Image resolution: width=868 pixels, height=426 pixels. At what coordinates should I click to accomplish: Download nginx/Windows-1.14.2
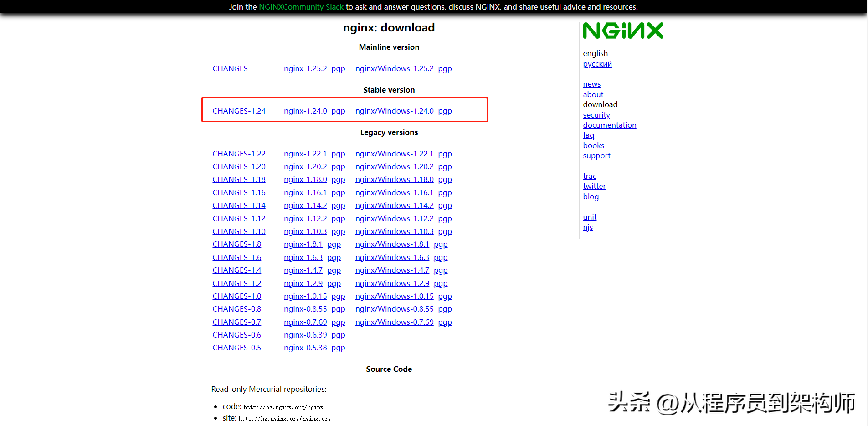coord(395,205)
